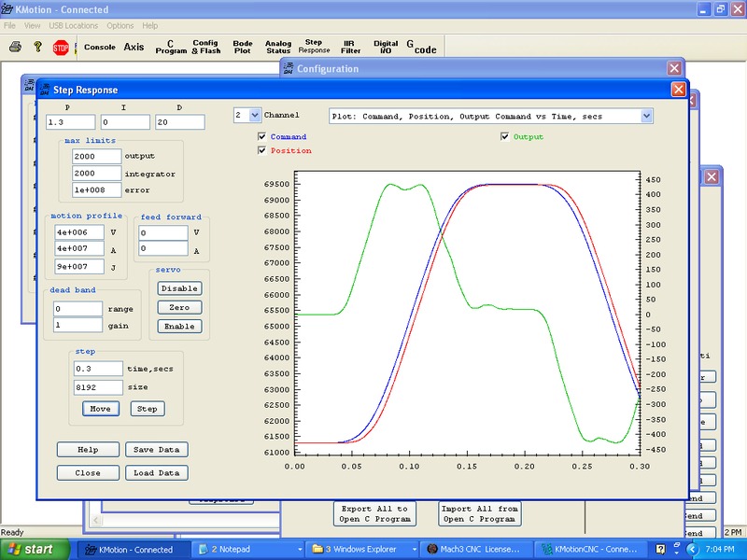Open the Analog Status toolbar item
This screenshot has height=560, width=747.
click(x=278, y=47)
